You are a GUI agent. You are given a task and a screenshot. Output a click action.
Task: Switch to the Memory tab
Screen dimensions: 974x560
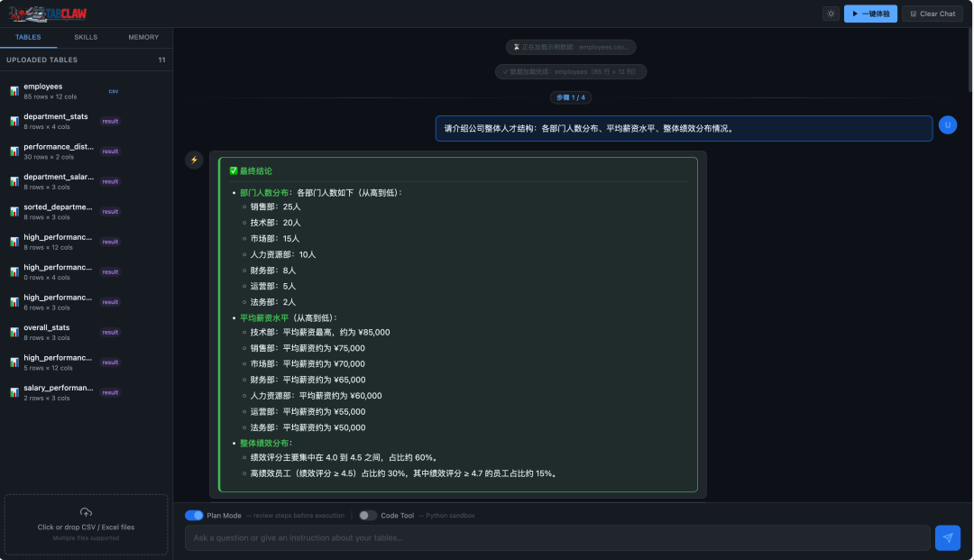click(x=143, y=37)
